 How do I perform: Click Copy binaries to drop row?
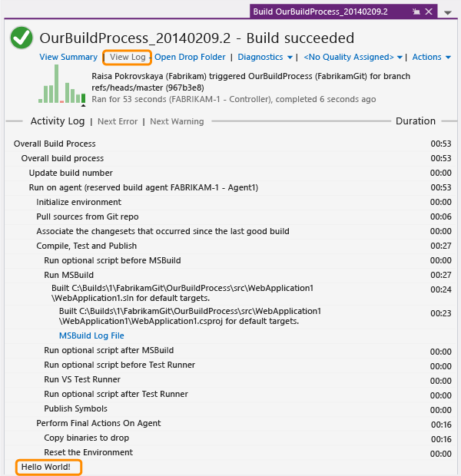(x=231, y=438)
